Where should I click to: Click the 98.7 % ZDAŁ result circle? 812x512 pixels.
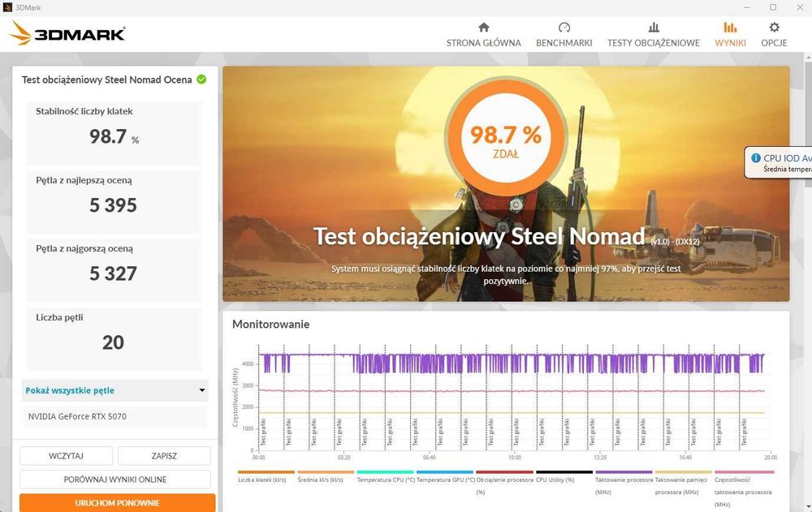(x=505, y=138)
